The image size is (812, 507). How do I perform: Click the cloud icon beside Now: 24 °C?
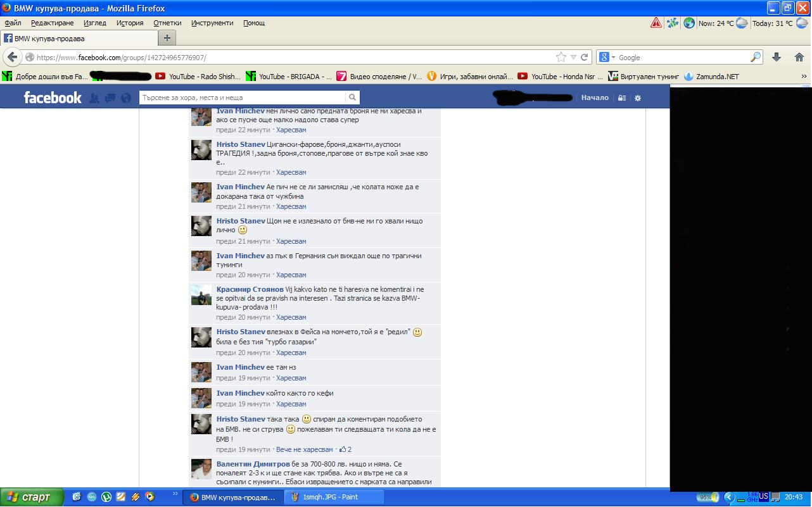(x=742, y=23)
